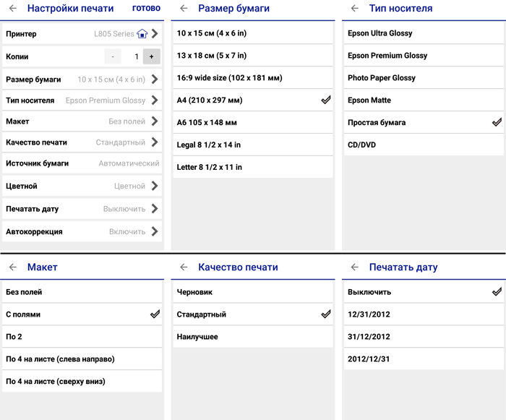The image size is (506, 420).
Task: Open the Размер бумаги setting chevron
Action: 155,79
